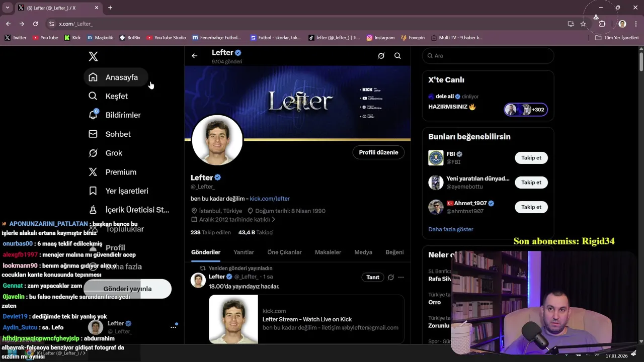
Task: Open Anasayfa home in the sidebar
Action: pyautogui.click(x=116, y=77)
